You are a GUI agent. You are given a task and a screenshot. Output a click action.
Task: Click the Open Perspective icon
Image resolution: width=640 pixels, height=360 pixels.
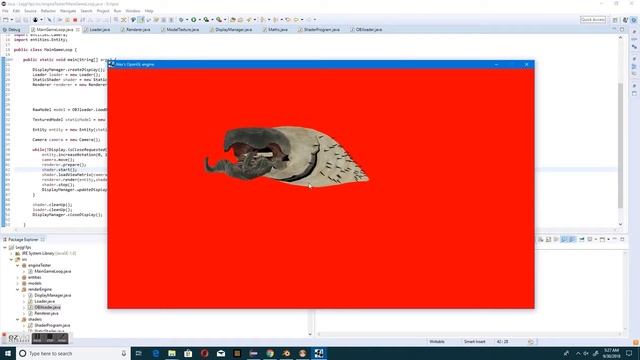tap(615, 20)
